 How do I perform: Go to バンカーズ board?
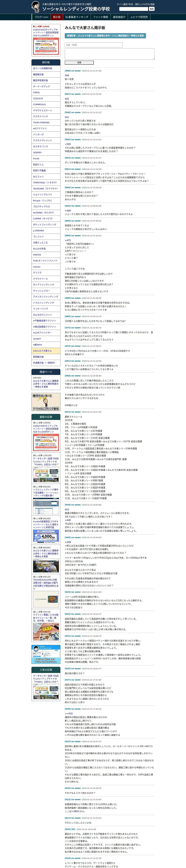coord(46,134)
